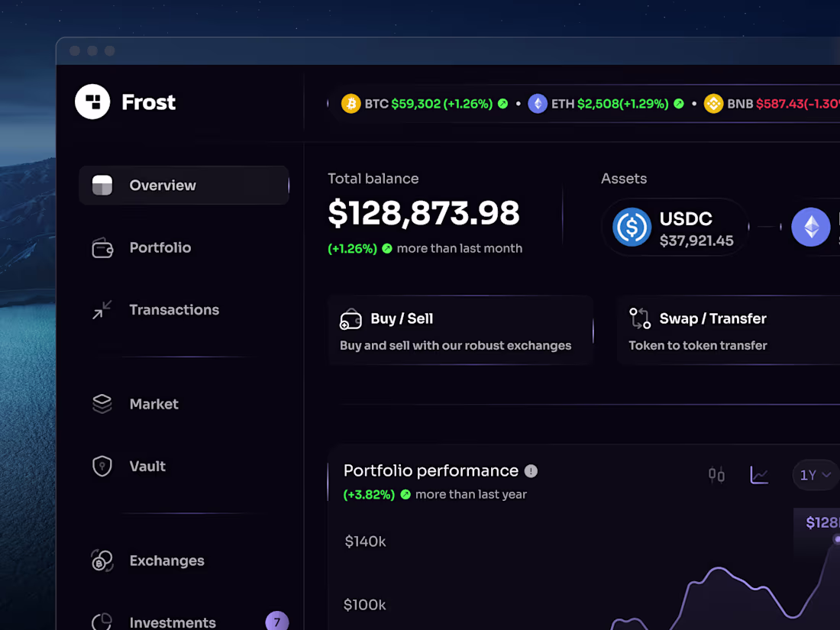840x630 pixels.
Task: Click the Portfolio performance info icon
Action: coord(531,471)
